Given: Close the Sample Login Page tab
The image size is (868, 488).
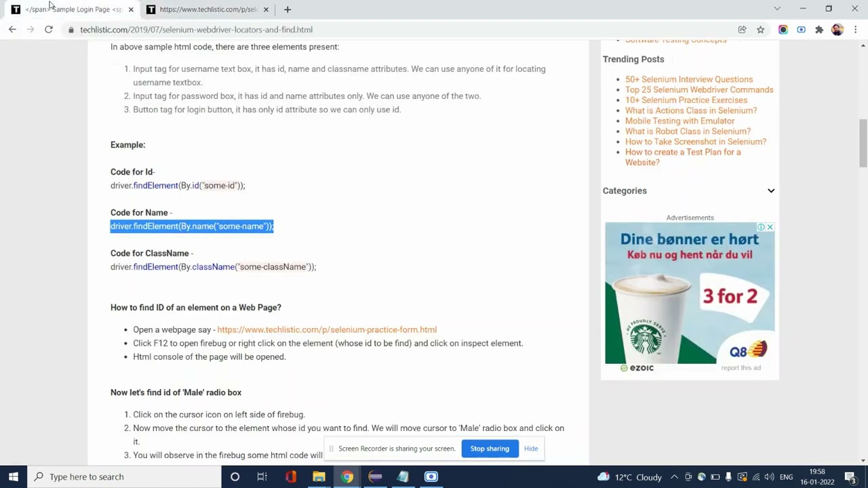Looking at the screenshot, I should pyautogui.click(x=131, y=9).
